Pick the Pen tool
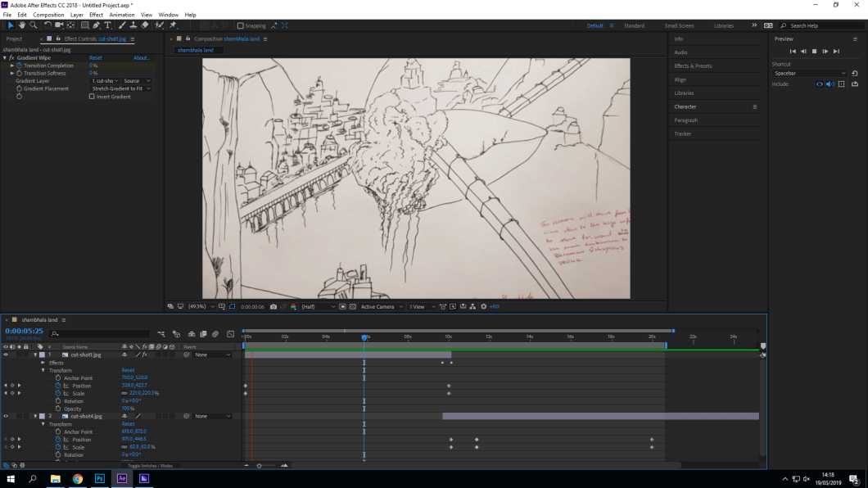Viewport: 868px width, 488px height. click(96, 25)
